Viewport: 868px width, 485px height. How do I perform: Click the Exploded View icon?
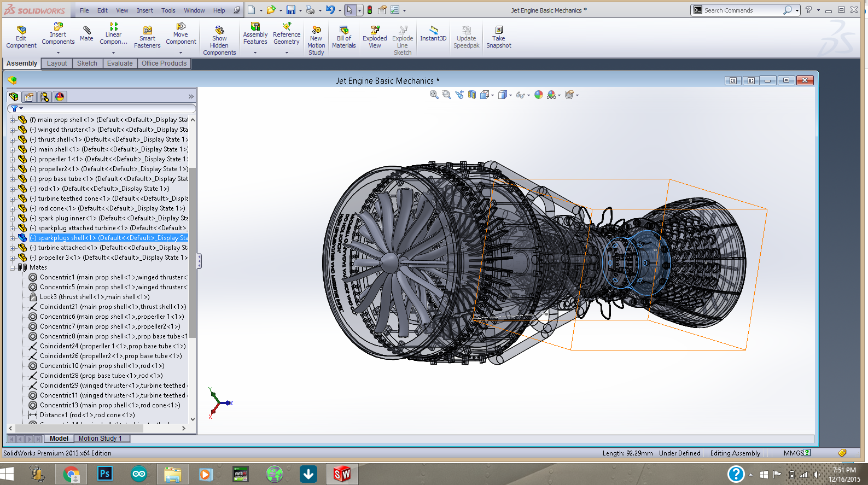click(x=375, y=31)
